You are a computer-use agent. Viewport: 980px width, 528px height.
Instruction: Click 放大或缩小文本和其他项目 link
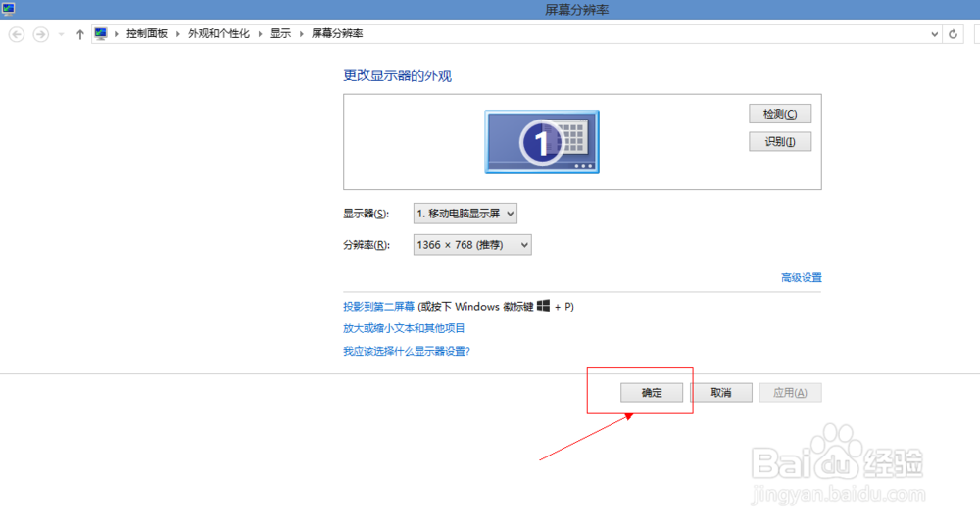pyautogui.click(x=404, y=328)
